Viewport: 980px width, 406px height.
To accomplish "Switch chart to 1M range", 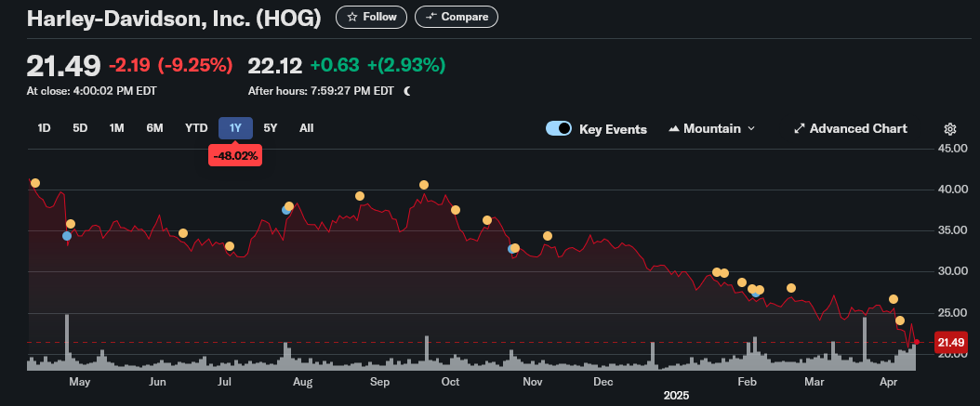I will point(117,128).
